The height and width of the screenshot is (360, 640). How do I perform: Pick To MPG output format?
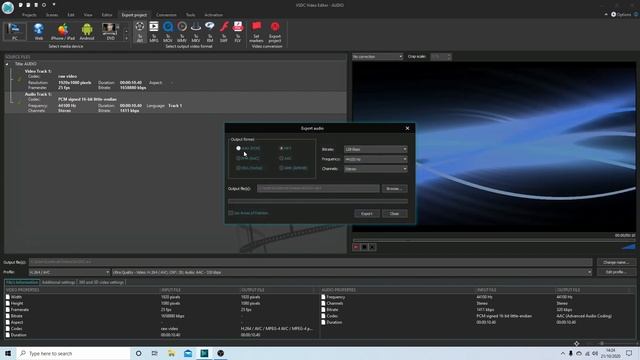point(154,32)
